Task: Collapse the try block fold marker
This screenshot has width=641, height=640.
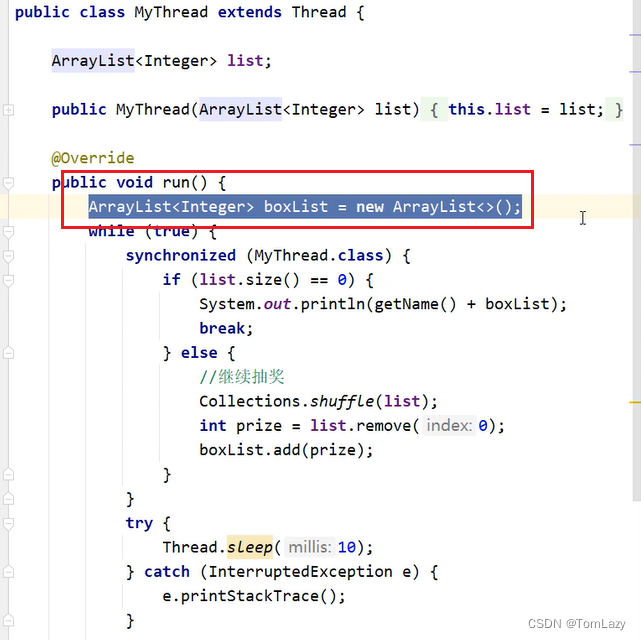Action: tap(8, 523)
